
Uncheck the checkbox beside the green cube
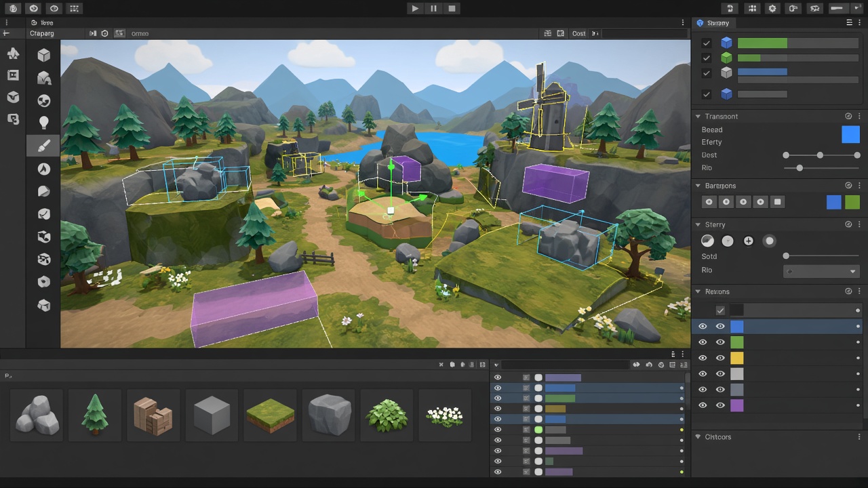pyautogui.click(x=707, y=58)
